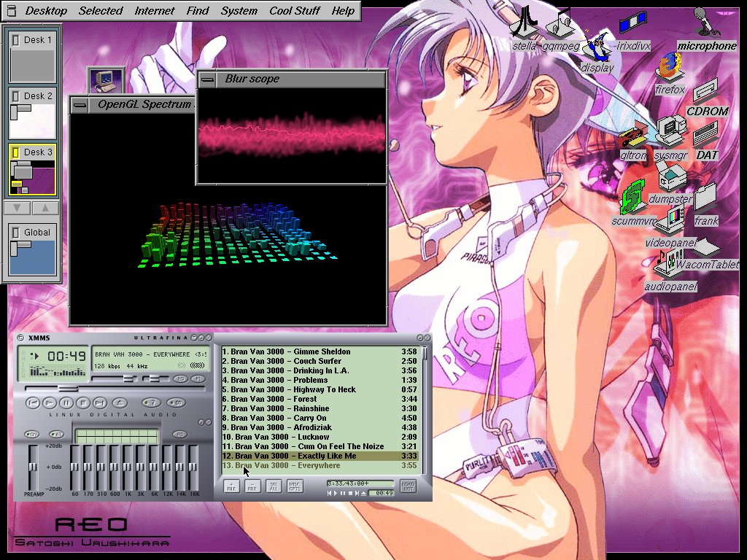Viewport: 747px width, 560px height.
Task: Open the Blur scope window menu button
Action: click(x=208, y=79)
